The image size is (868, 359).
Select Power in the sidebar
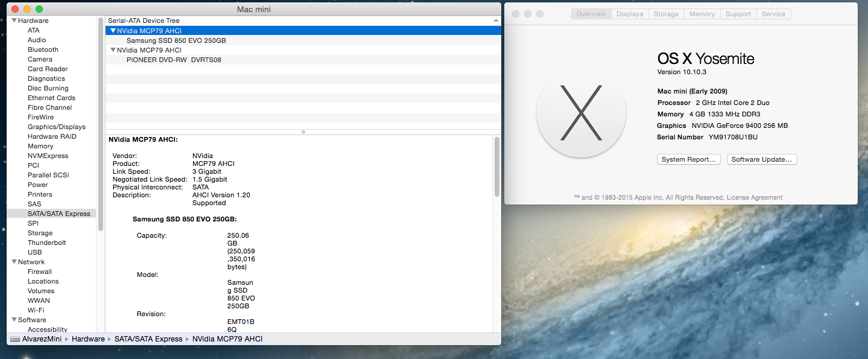tap(37, 185)
